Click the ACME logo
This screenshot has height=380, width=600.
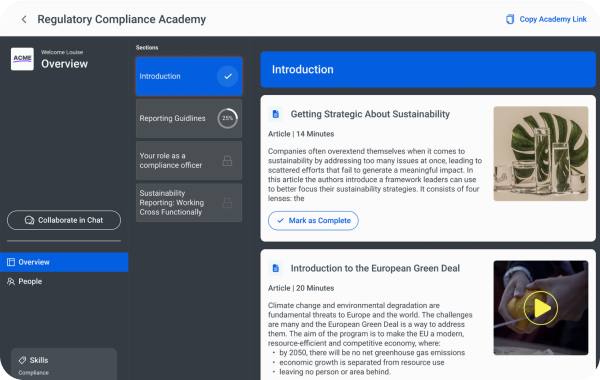(x=22, y=59)
